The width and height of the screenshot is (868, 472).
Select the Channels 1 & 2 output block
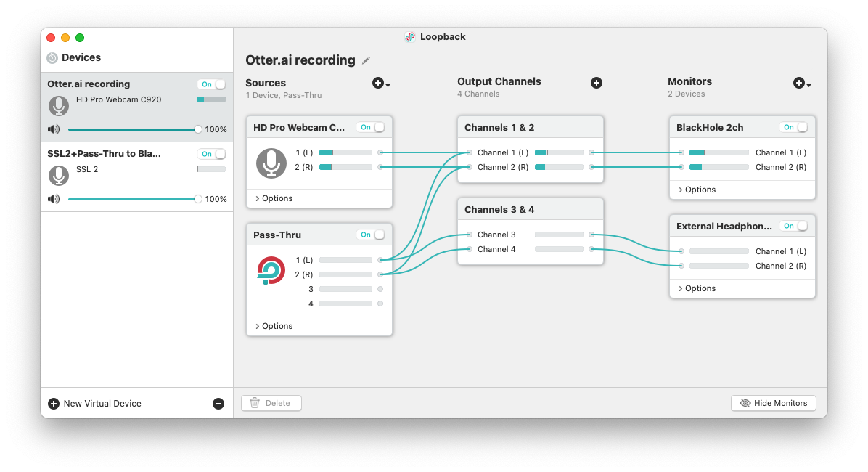(x=531, y=149)
